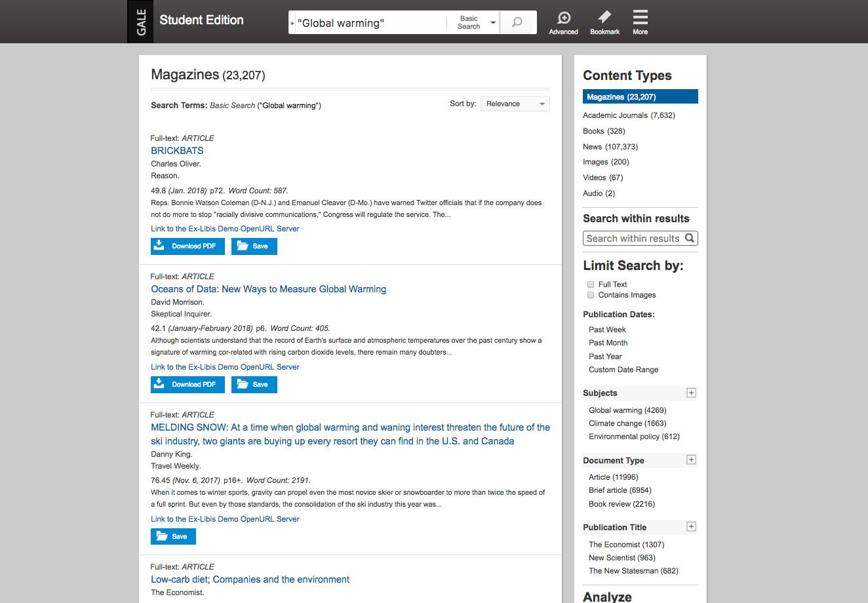The height and width of the screenshot is (603, 868).
Task: Open the More hamburger menu
Action: (x=641, y=23)
